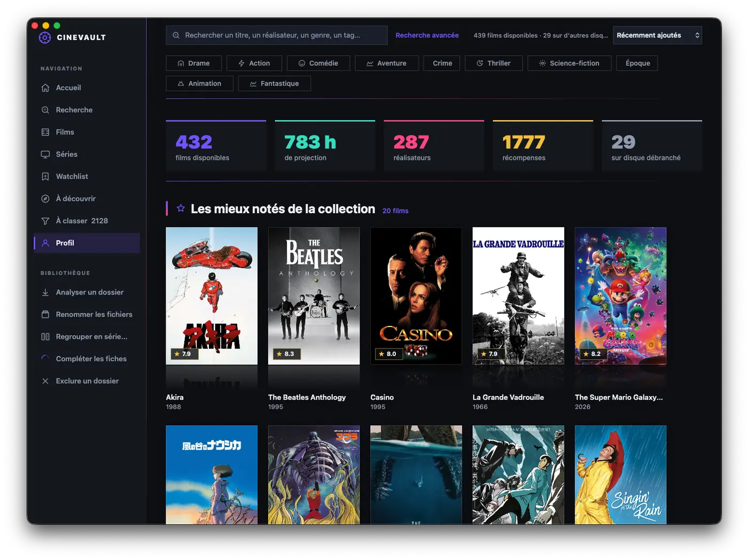Open the Recherche avancée link
The width and height of the screenshot is (748, 560).
pyautogui.click(x=427, y=35)
